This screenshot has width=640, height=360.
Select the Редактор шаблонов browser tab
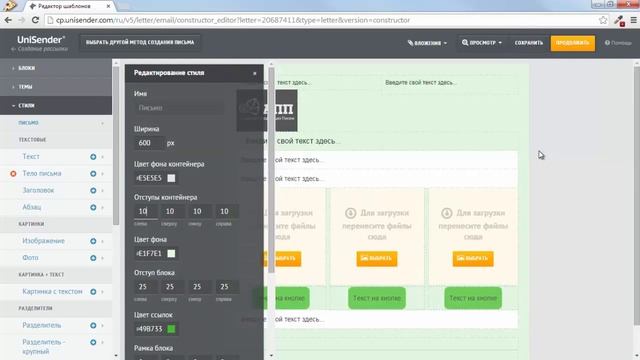69,6
